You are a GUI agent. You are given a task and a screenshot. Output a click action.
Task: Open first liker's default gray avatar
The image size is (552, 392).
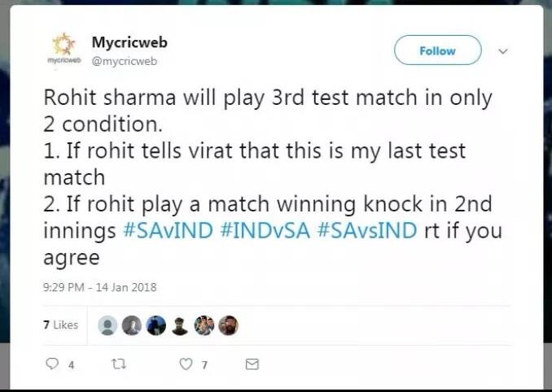[x=107, y=325]
